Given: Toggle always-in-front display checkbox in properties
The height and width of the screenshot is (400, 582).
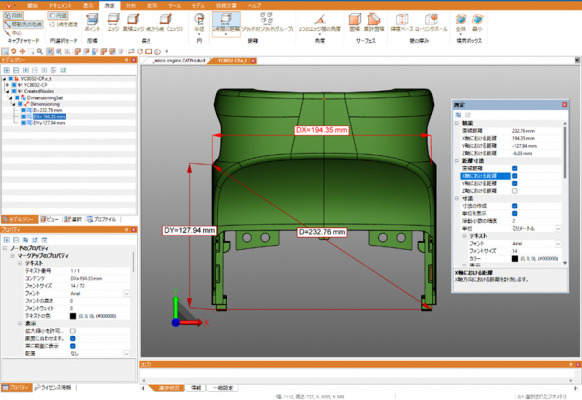Looking at the screenshot, I should pyautogui.click(x=73, y=346).
